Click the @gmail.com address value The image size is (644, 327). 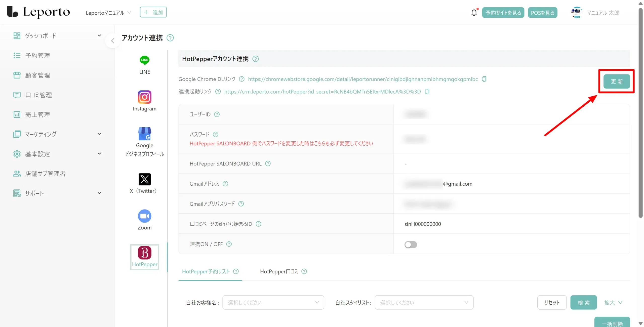[457, 184]
